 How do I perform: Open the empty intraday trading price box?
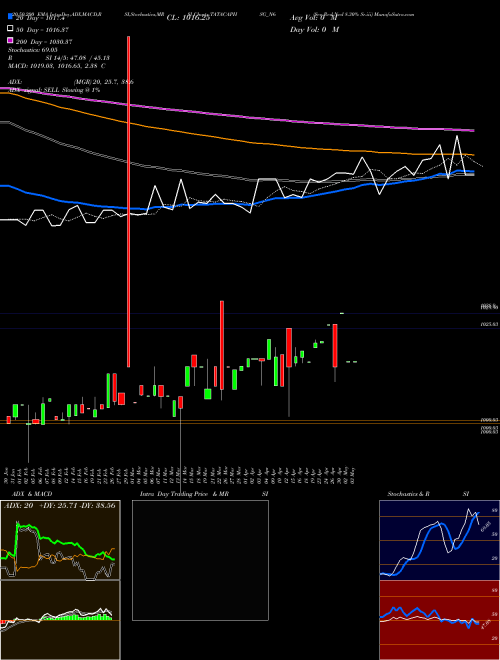click(x=200, y=560)
